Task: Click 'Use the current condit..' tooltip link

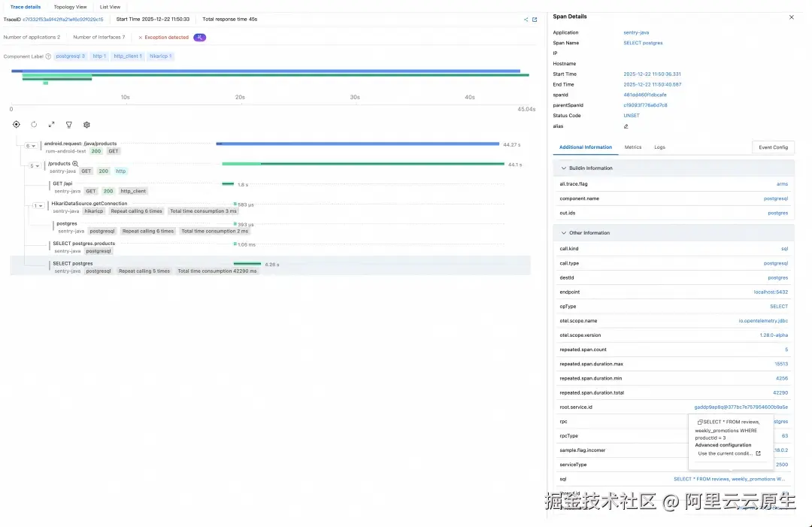Action: pyautogui.click(x=725, y=453)
